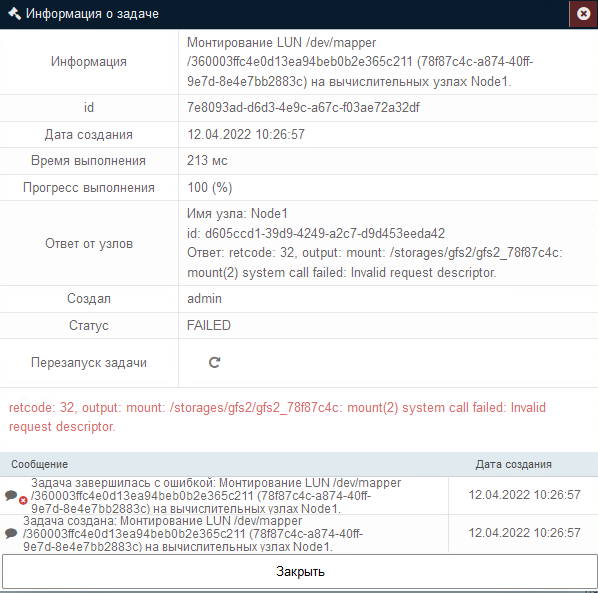Click the Закрыть button
This screenshot has height=593, width=598.
[x=300, y=571]
